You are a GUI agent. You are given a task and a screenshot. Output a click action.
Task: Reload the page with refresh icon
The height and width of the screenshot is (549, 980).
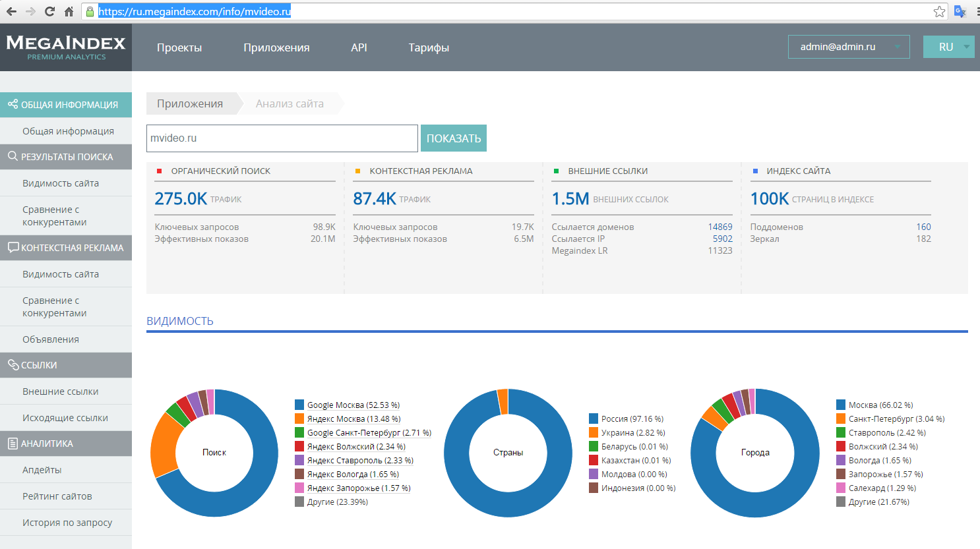coord(49,11)
